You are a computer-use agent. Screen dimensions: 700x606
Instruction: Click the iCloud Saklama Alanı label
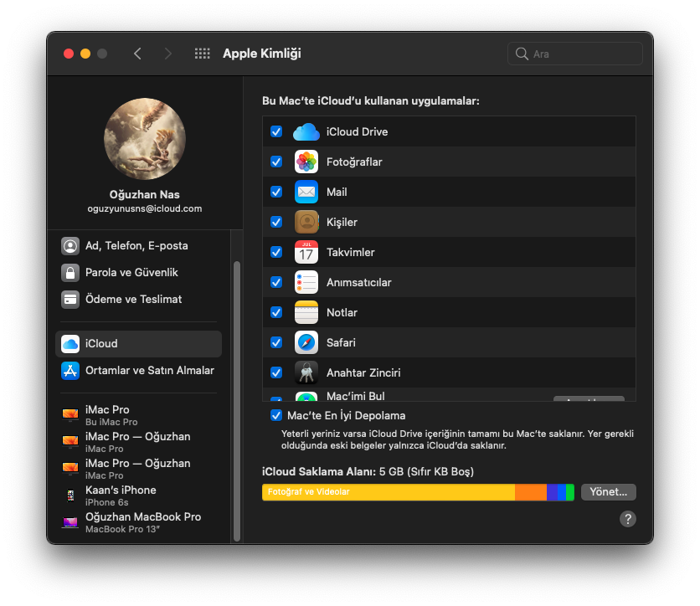coord(319,472)
